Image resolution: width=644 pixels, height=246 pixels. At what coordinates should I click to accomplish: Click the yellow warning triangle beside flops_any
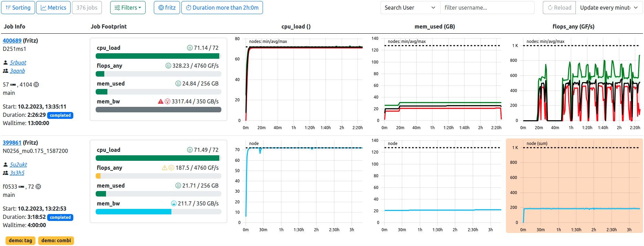[x=165, y=168]
